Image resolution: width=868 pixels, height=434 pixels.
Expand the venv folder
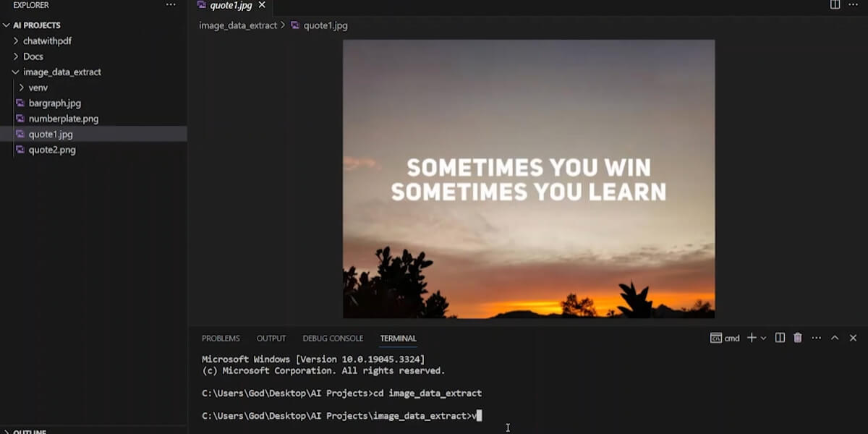tap(93, 88)
